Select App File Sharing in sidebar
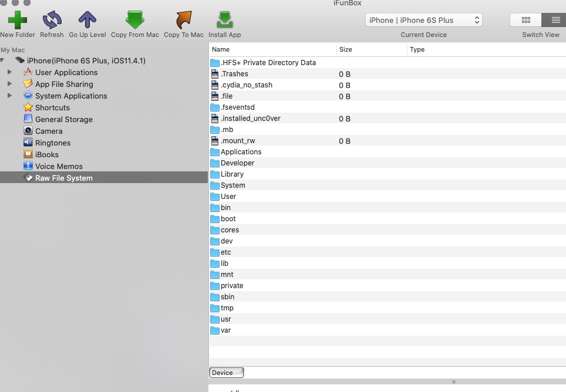Screen dimensions: 566x392 tap(64, 84)
